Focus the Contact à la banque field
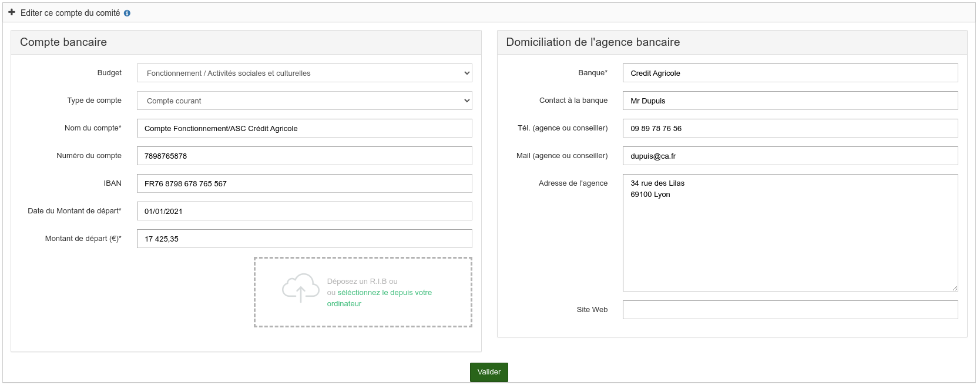This screenshot has width=980, height=385. [790, 101]
